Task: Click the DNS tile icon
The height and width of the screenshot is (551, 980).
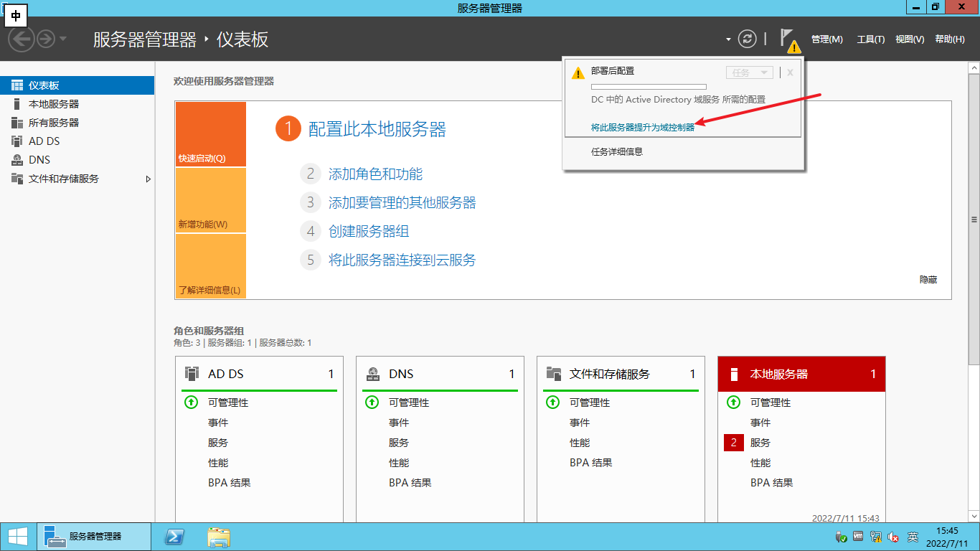Action: pyautogui.click(x=372, y=374)
